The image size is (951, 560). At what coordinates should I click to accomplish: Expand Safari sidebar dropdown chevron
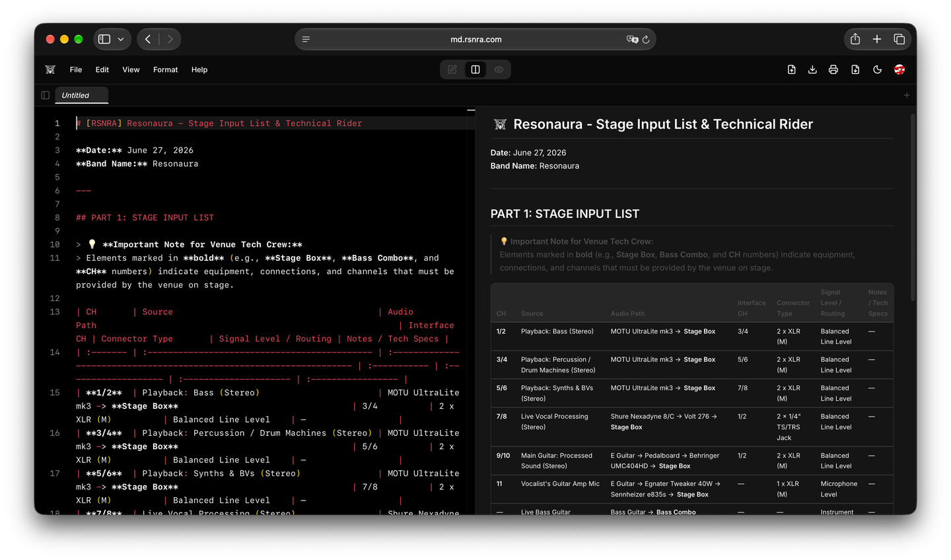click(x=121, y=39)
